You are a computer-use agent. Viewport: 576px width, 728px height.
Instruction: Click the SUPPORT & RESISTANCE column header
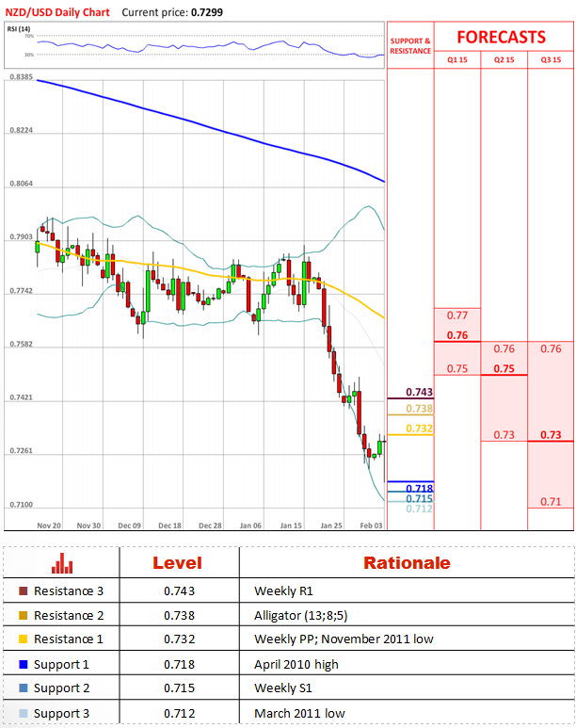pyautogui.click(x=410, y=46)
